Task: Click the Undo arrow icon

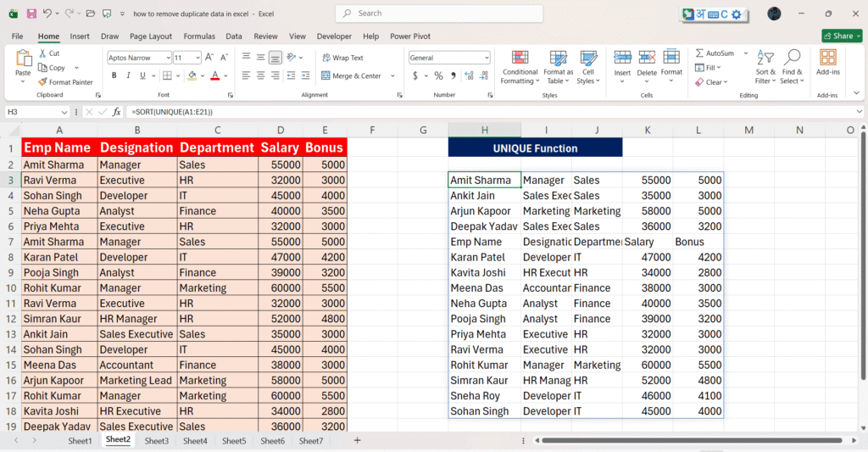Action: pyautogui.click(x=47, y=14)
